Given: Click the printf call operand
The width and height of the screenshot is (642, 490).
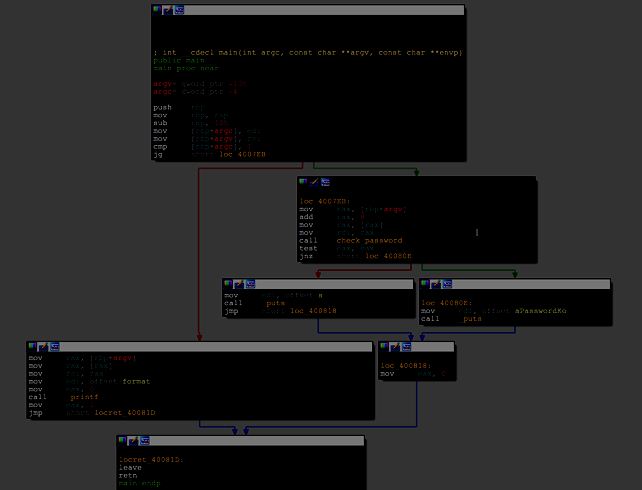Looking at the screenshot, I should tap(84, 397).
